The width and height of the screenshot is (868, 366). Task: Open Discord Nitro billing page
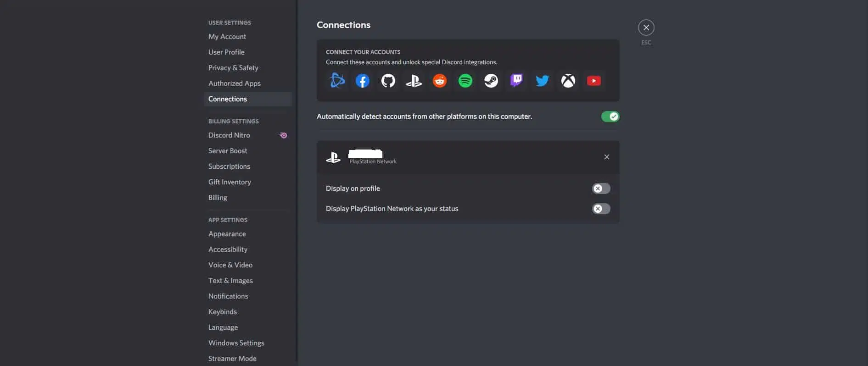248,135
